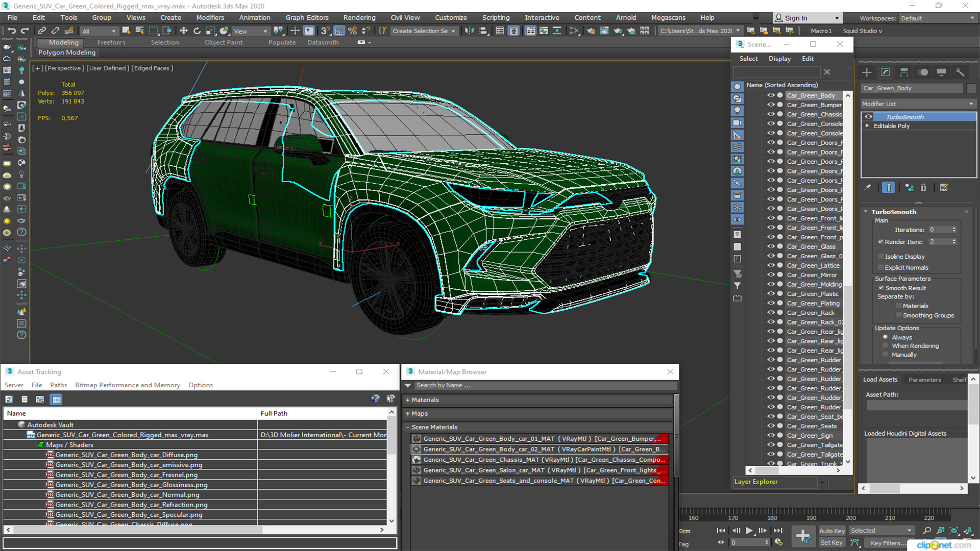Click Zoom Extents Selected viewport icon
The width and height of the screenshot is (980, 551).
[953, 531]
